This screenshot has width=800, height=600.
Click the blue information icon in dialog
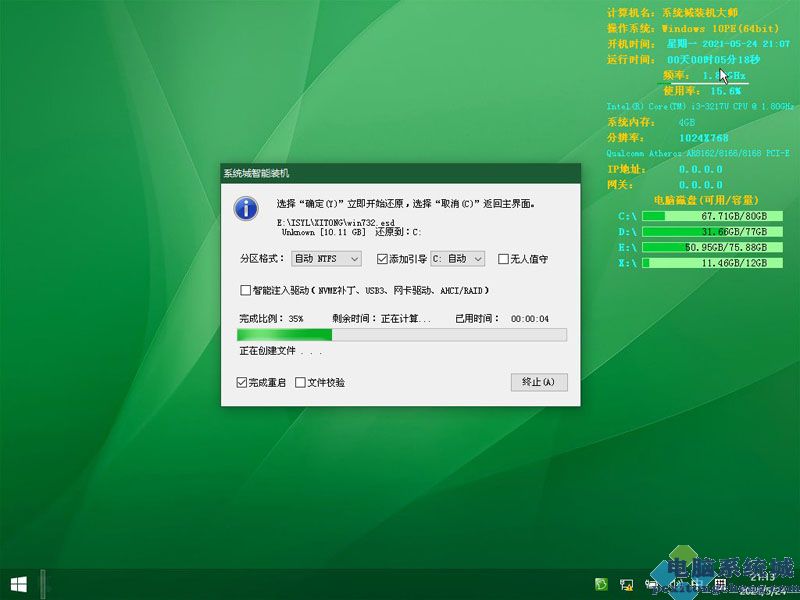(x=246, y=209)
